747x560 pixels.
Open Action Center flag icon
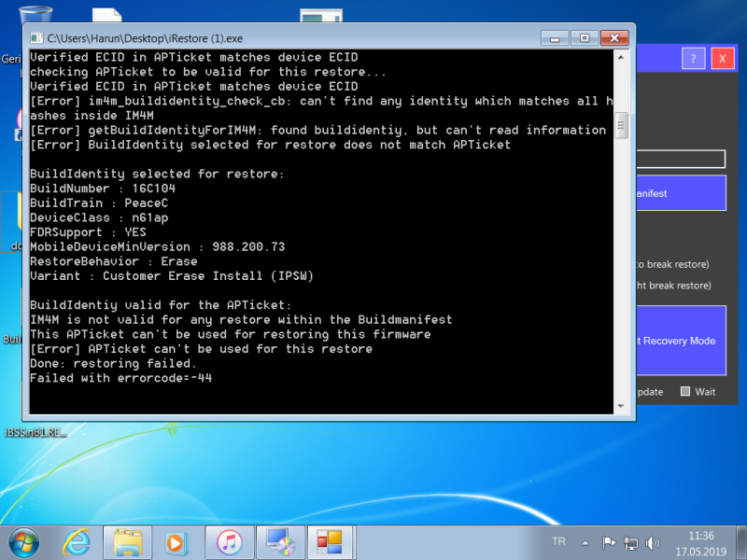click(609, 542)
